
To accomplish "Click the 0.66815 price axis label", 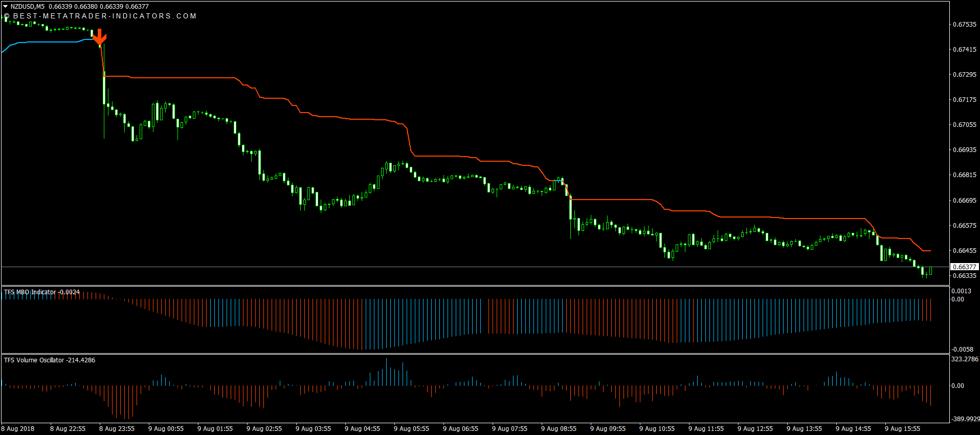I will pyautogui.click(x=964, y=175).
